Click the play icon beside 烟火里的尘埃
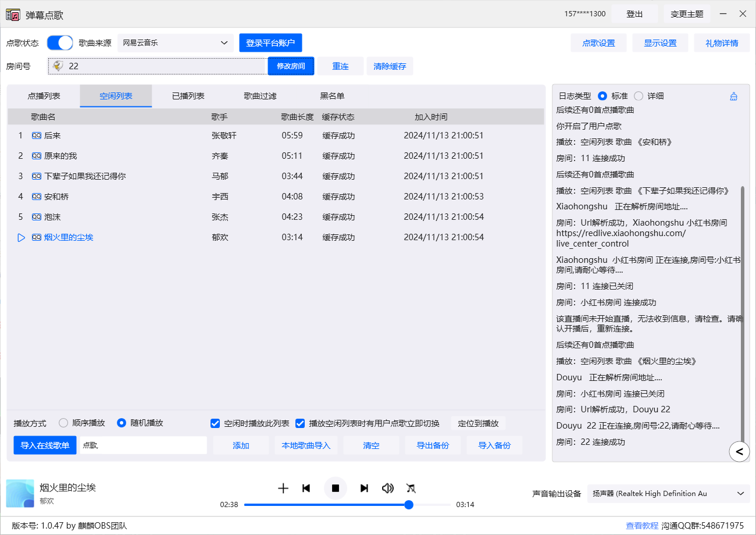The image size is (756, 535). [22, 237]
